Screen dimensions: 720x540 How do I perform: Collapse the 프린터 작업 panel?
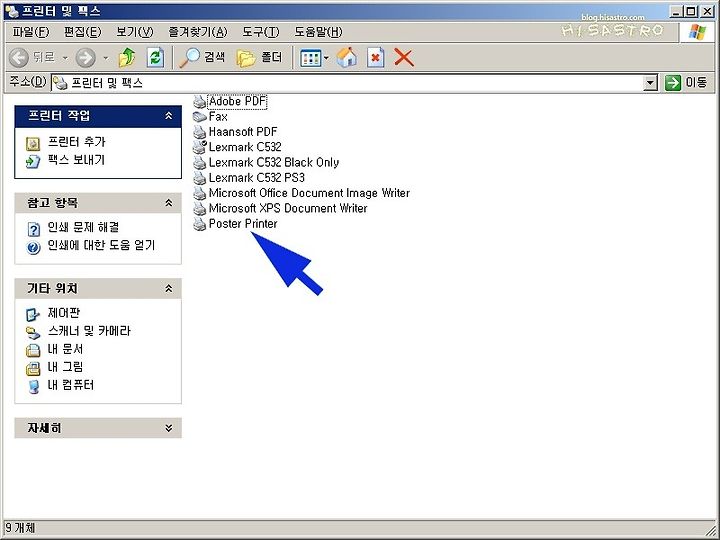[x=169, y=116]
